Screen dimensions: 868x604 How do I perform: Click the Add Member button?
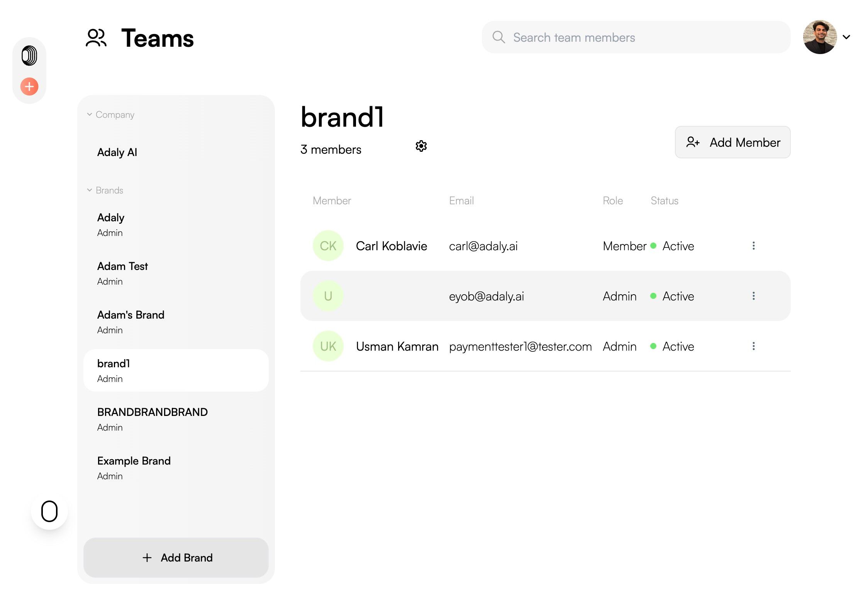732,142
